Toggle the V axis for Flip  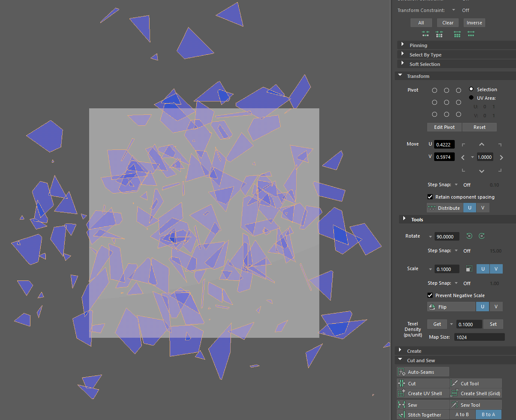(496, 307)
